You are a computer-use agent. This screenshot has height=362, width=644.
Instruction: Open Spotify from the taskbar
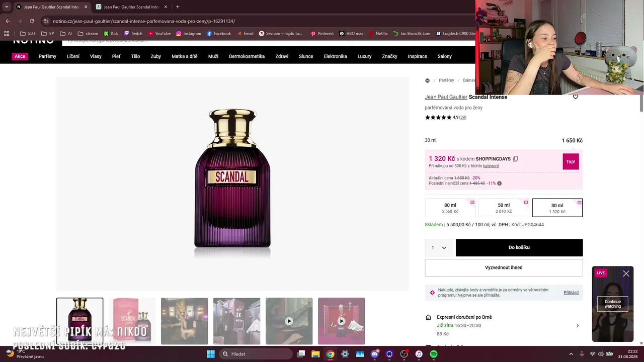[434, 354]
